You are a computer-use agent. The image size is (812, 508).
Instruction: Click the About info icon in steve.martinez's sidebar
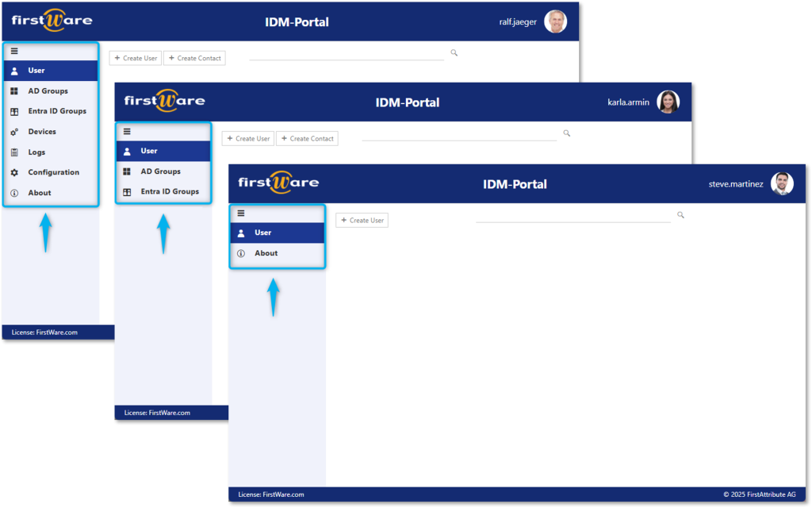coord(241,252)
